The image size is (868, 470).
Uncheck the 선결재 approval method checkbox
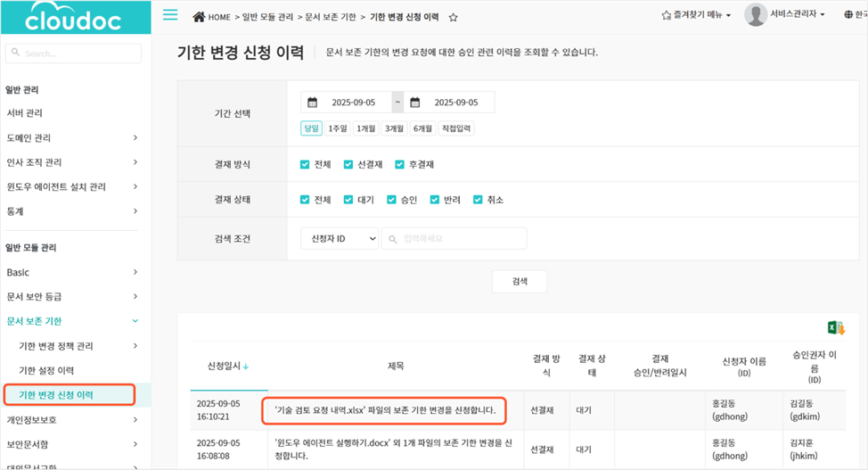[348, 164]
